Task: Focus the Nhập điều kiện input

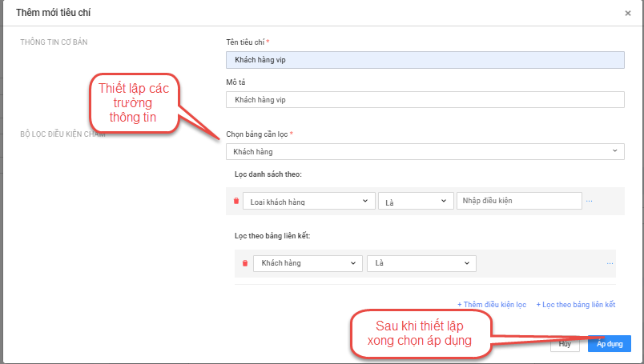Action: click(x=519, y=201)
